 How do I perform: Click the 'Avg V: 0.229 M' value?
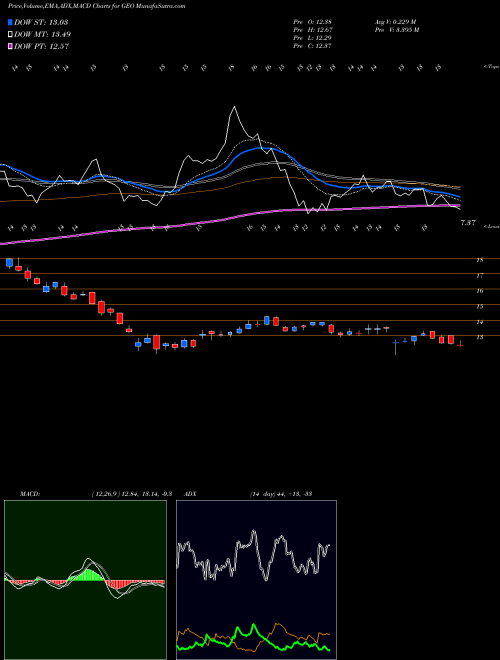pos(395,22)
